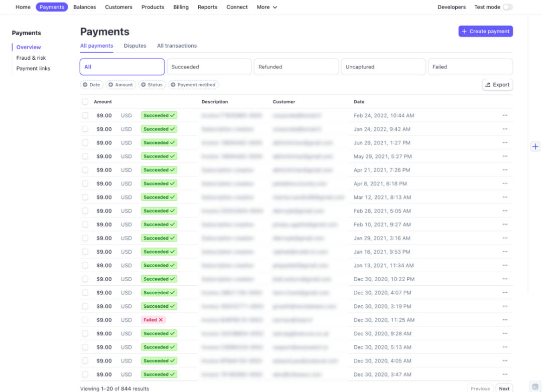This screenshot has width=542, height=392.
Task: Open actions menu for Dec 30, 2020, 11:25 AM payment
Action: click(505, 320)
